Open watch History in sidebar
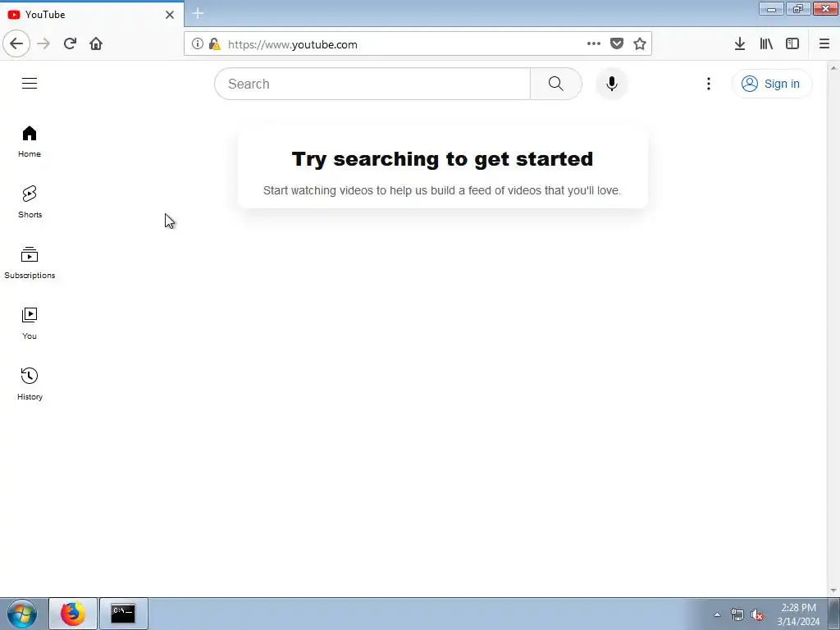Screen dimensions: 840x630 [x=30, y=384]
